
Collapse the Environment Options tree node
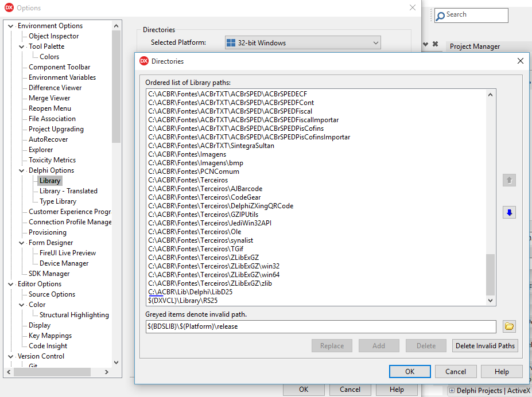pos(10,26)
